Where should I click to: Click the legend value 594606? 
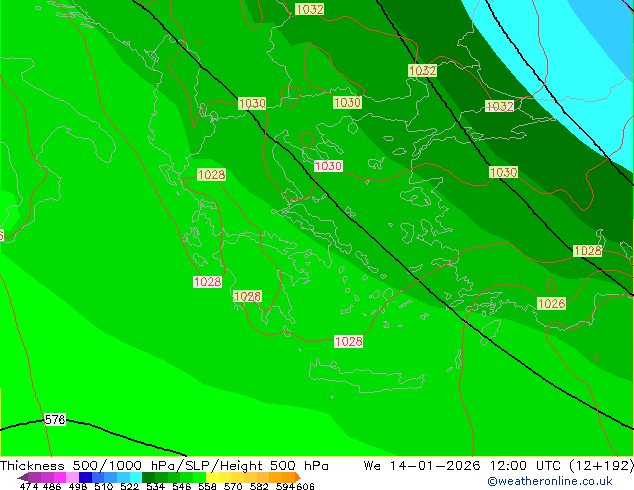(x=295, y=486)
